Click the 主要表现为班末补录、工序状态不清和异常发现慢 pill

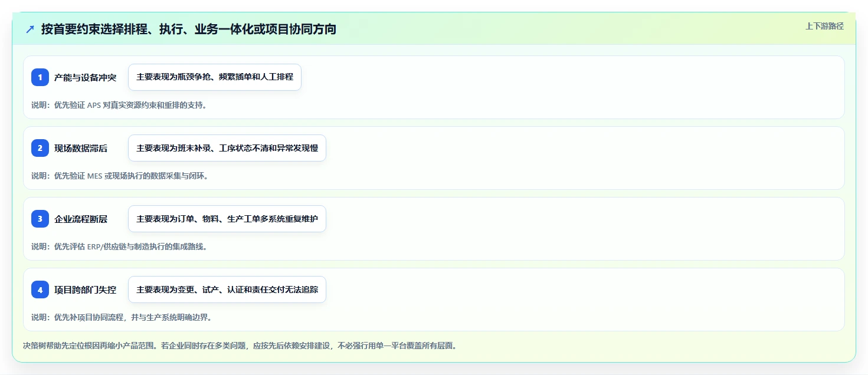point(227,148)
